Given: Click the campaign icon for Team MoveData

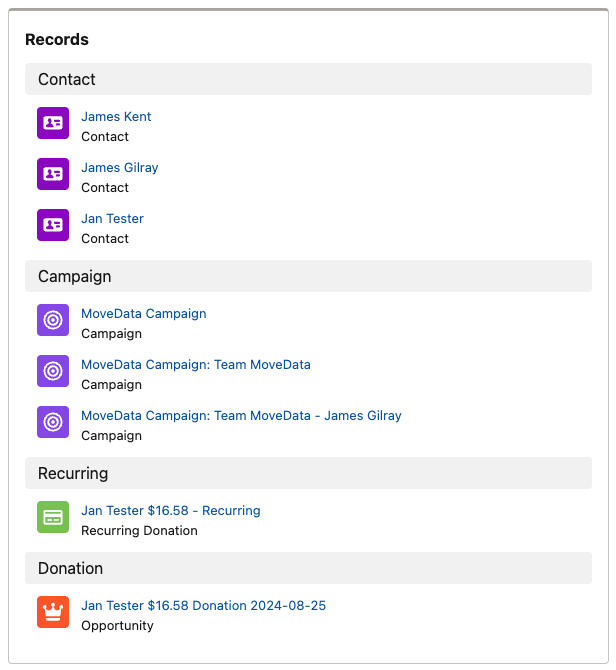Looking at the screenshot, I should (53, 371).
